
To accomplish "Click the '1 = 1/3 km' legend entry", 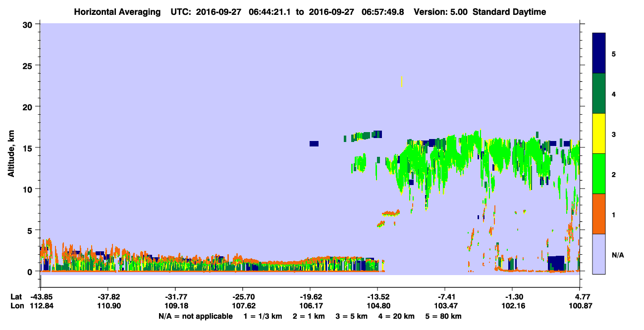I will coord(263,316).
